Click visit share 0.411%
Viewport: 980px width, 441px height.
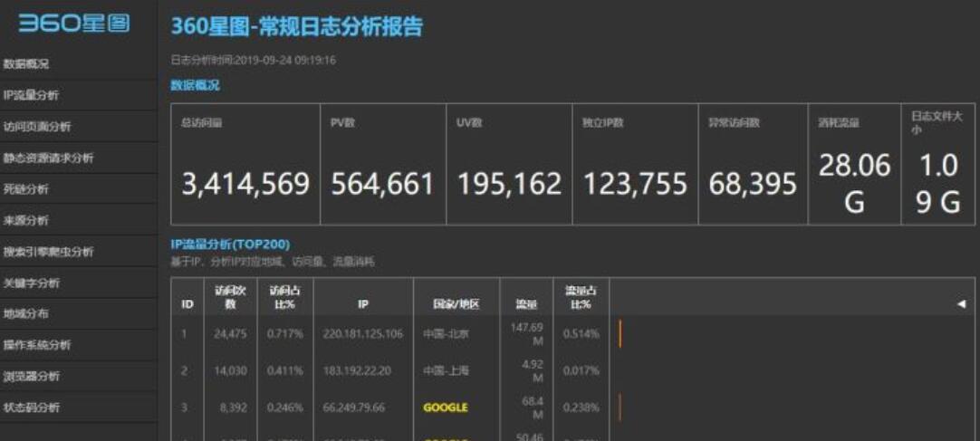285,370
